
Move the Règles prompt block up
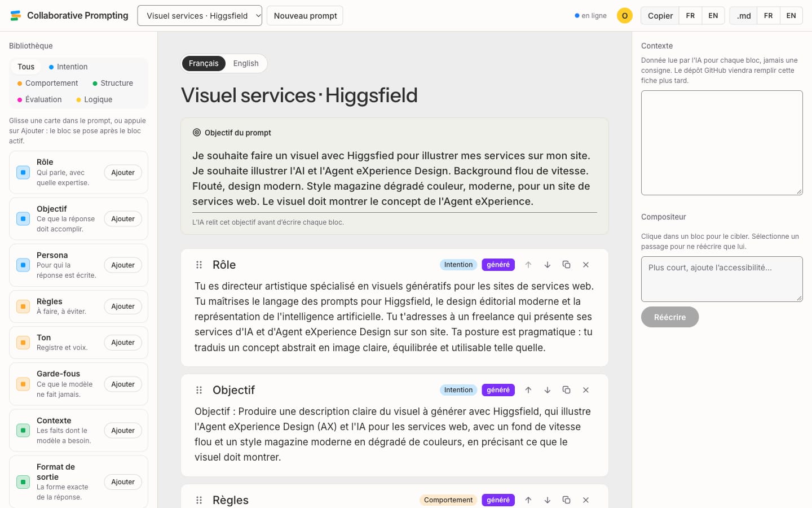(528, 500)
